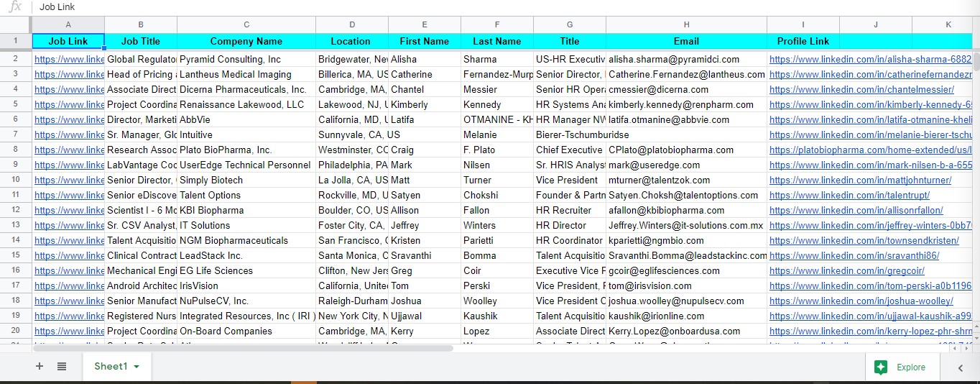The width and height of the screenshot is (980, 384).
Task: Open the Sheet1 tab dropdown arrow
Action: click(x=137, y=367)
